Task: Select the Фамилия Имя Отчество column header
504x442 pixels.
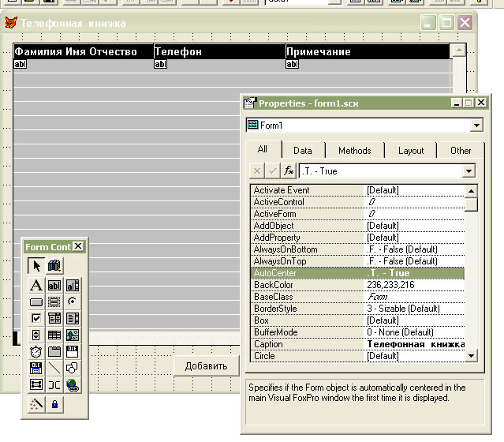Action: tap(84, 51)
